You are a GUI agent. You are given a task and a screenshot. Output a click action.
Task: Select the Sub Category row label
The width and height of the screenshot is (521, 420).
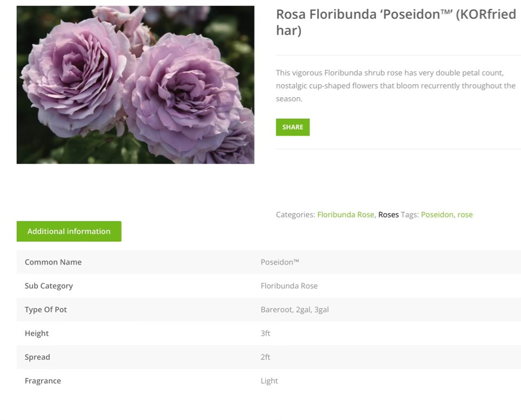49,286
